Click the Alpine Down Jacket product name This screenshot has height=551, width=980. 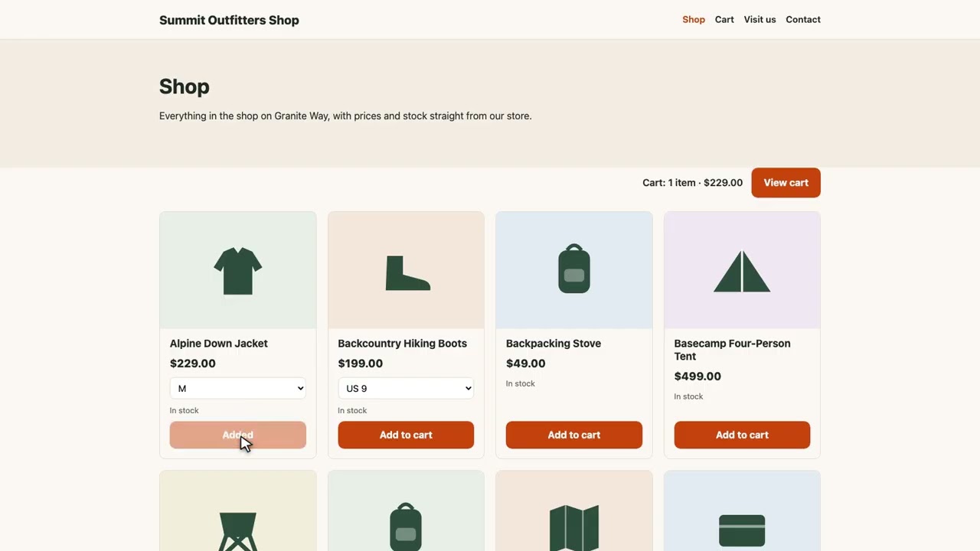point(219,344)
